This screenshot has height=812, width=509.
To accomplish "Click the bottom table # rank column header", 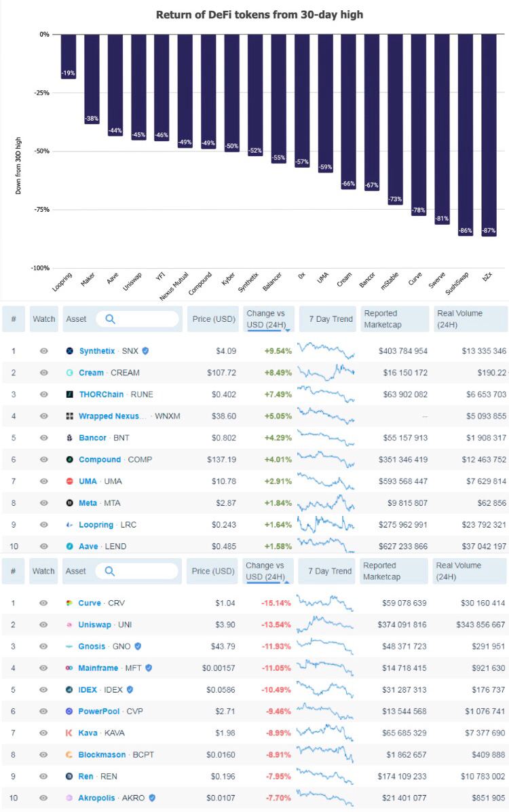I will tap(14, 571).
